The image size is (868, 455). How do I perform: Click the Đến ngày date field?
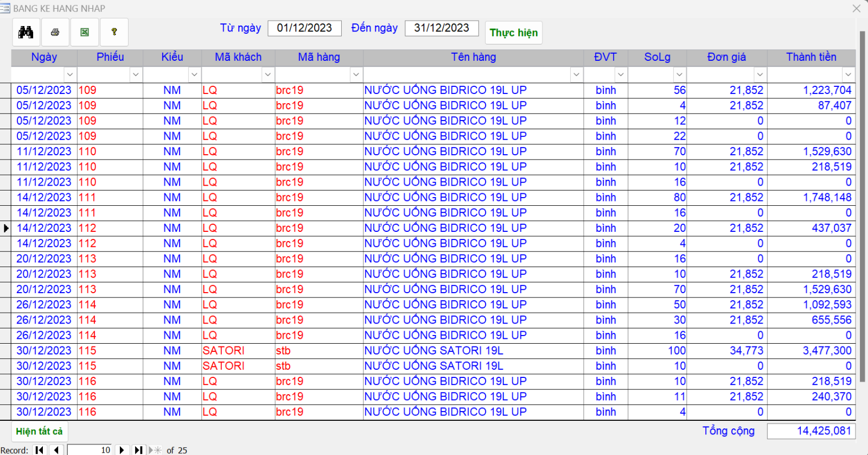click(x=442, y=28)
